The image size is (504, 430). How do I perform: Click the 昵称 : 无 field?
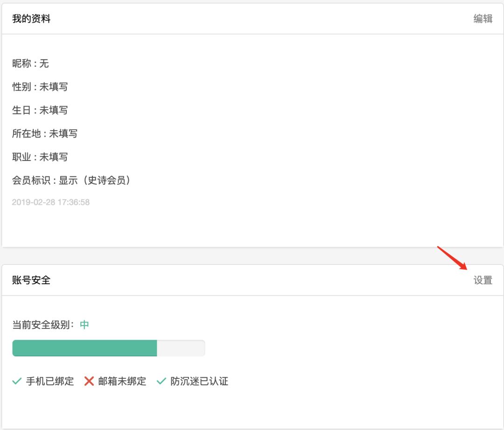coord(30,63)
